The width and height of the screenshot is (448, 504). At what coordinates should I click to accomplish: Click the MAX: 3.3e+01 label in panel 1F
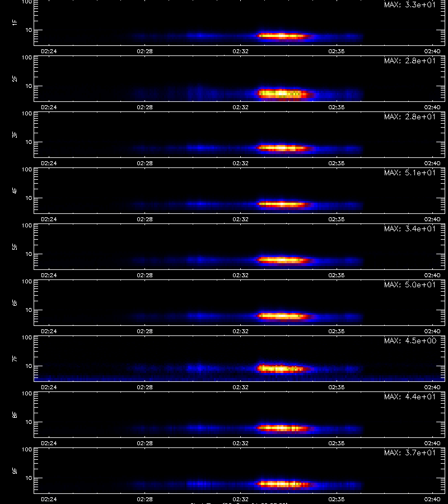click(410, 5)
